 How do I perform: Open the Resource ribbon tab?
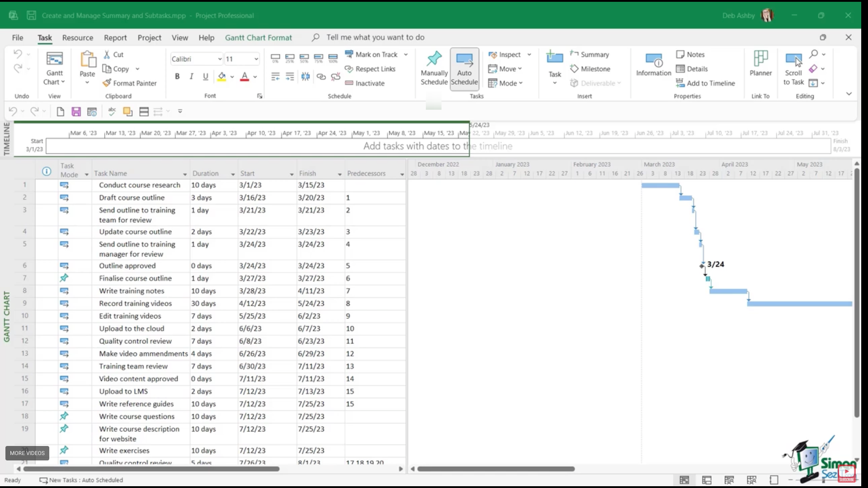tap(77, 38)
